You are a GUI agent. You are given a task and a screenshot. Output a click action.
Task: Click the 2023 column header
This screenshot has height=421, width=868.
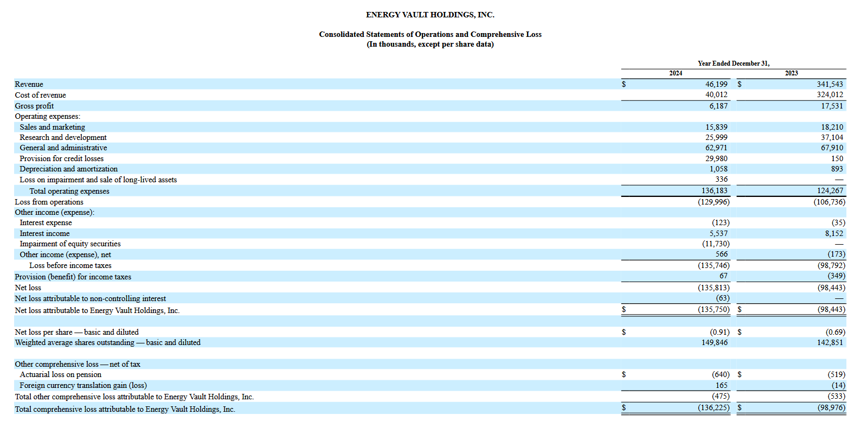point(791,73)
